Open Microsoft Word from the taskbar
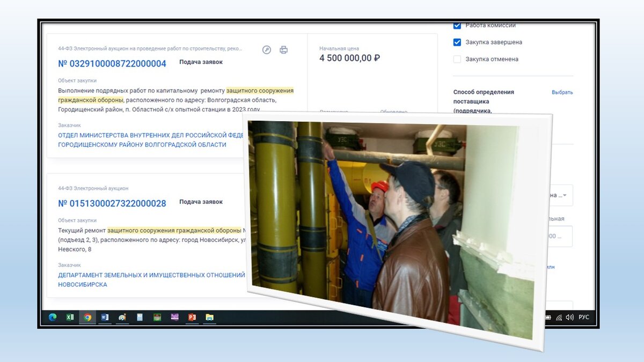The width and height of the screenshot is (644, 362). tap(105, 317)
